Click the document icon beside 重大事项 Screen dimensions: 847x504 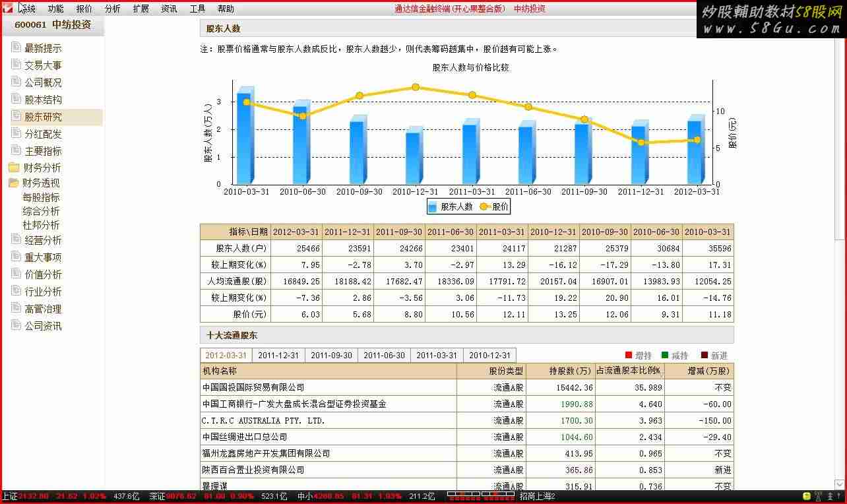coord(16,257)
